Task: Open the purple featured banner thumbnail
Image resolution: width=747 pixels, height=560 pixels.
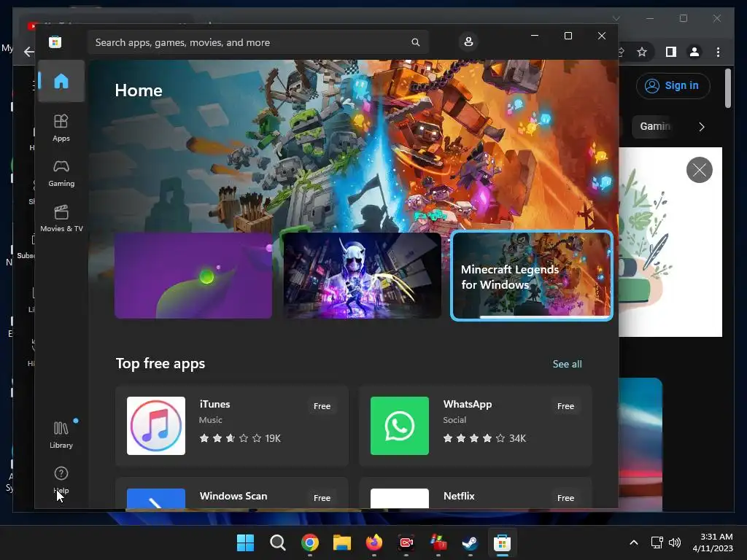Action: (x=193, y=275)
